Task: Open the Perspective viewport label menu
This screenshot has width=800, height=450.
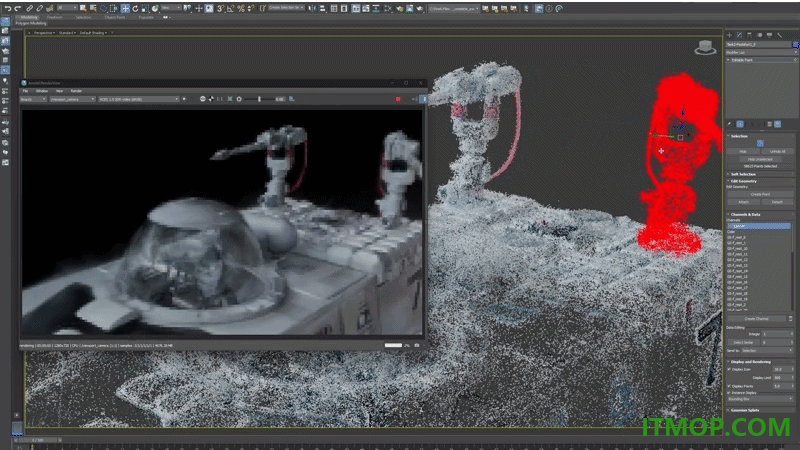Action: [43, 33]
